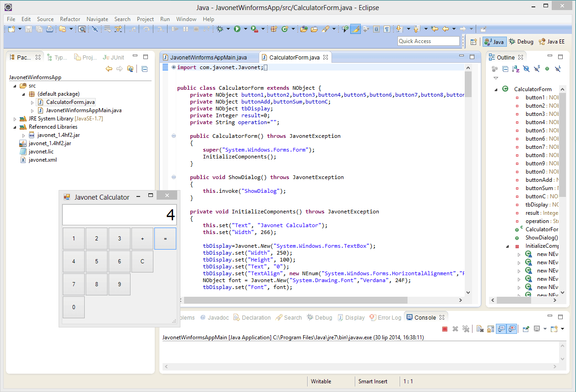Click the Last Edit Location toolbar icon
Screen dimensions: 576x392
[435, 29]
